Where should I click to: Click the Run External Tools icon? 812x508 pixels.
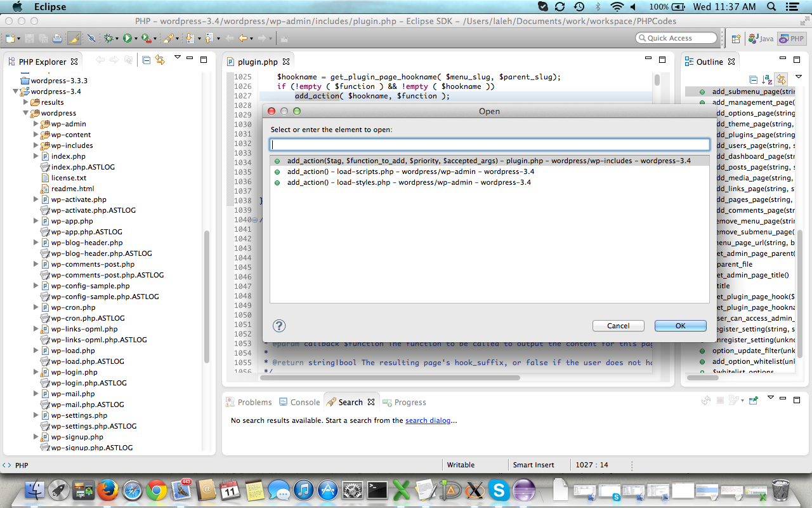(x=146, y=39)
